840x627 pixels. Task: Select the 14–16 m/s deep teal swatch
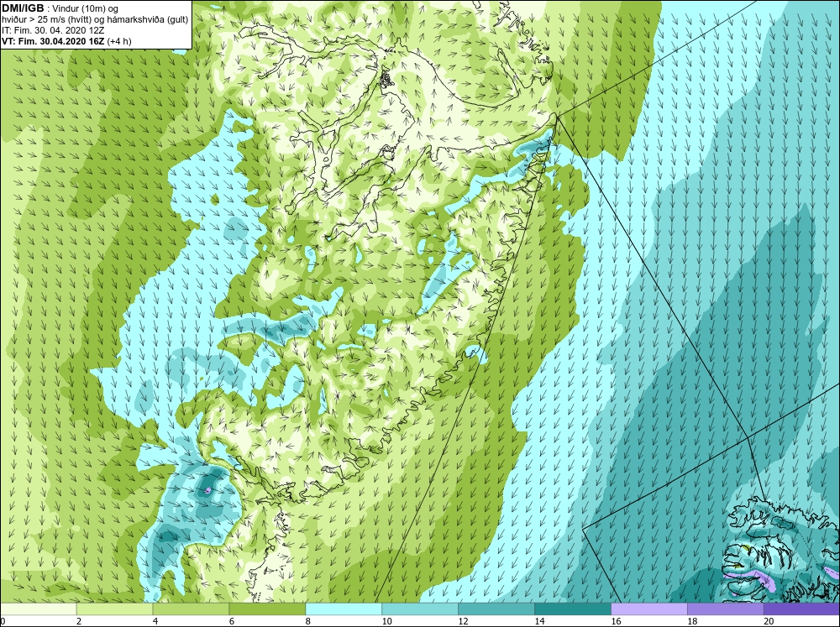pos(573,609)
